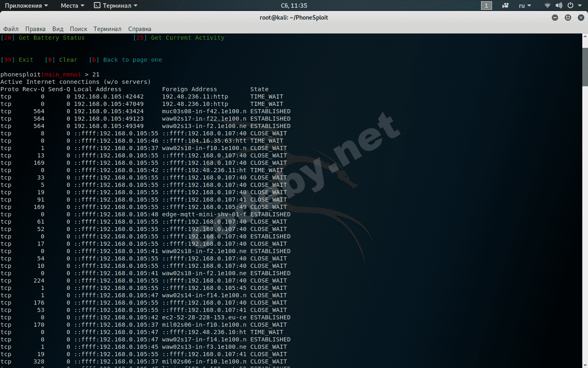Image resolution: width=588 pixels, height=368 pixels.
Task: Click the 'Get Current Activity' option text
Action: pyautogui.click(x=188, y=38)
